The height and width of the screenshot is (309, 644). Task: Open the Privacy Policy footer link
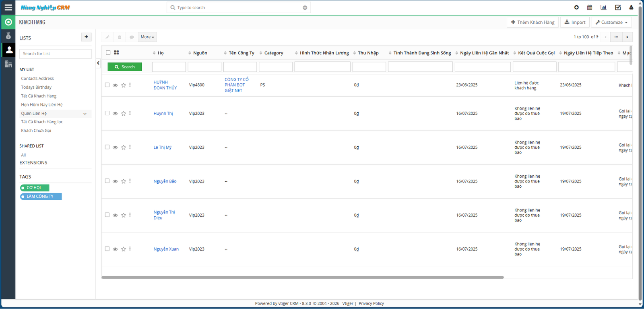coord(371,303)
